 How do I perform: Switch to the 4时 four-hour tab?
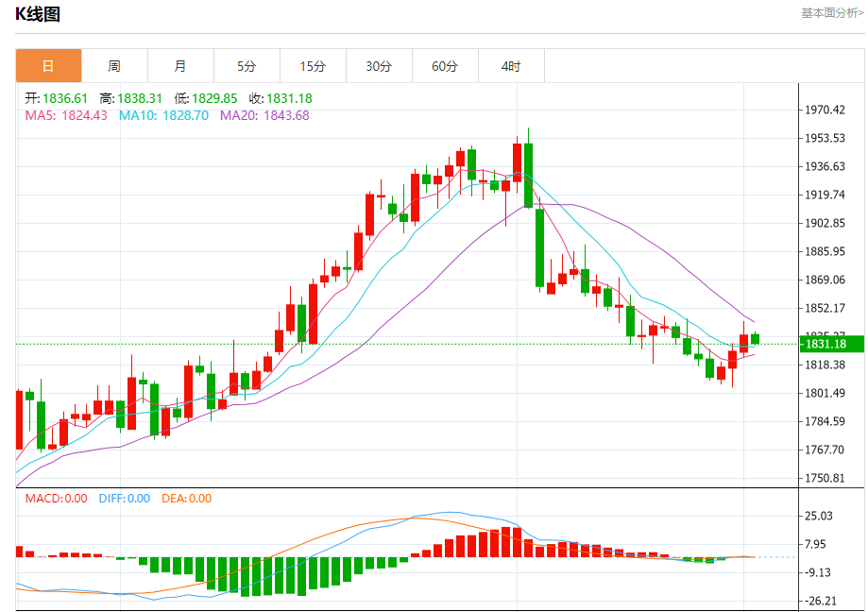511,66
